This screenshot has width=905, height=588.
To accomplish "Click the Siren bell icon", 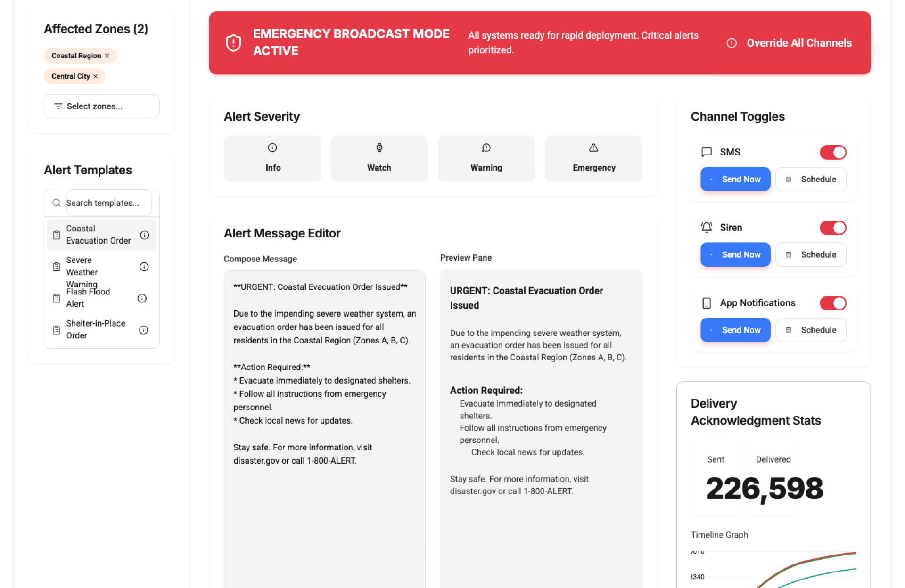I will point(706,228).
